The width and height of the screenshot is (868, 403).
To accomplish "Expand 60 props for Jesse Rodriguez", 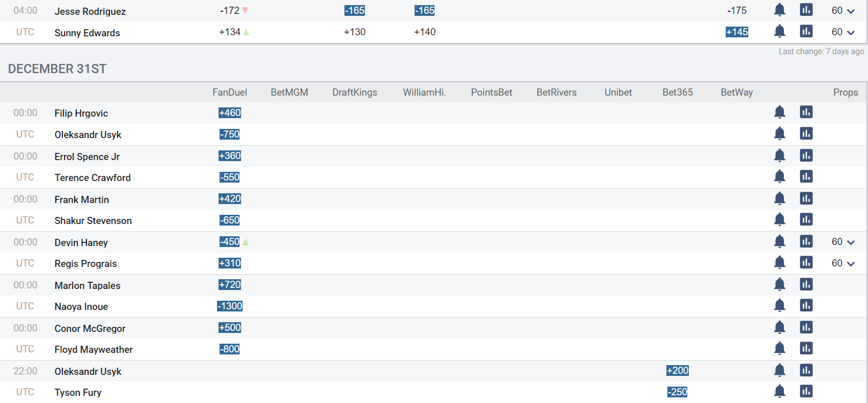I will tap(843, 11).
